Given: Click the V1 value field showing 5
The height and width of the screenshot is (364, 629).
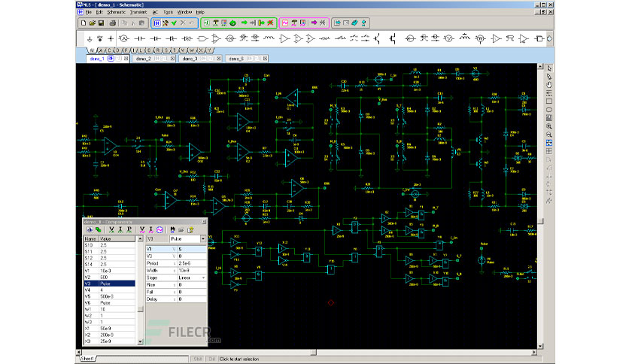Looking at the screenshot, I should click(x=192, y=250).
